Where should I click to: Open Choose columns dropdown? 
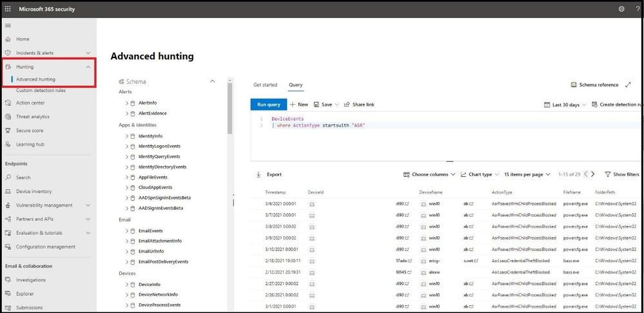coord(429,174)
